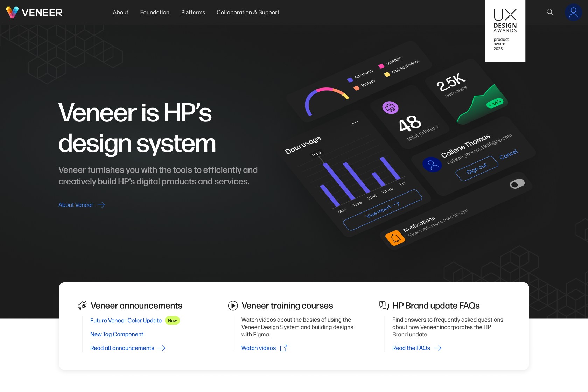The width and height of the screenshot is (588, 392).
Task: Click Veneer announcements heading
Action: 136,306
